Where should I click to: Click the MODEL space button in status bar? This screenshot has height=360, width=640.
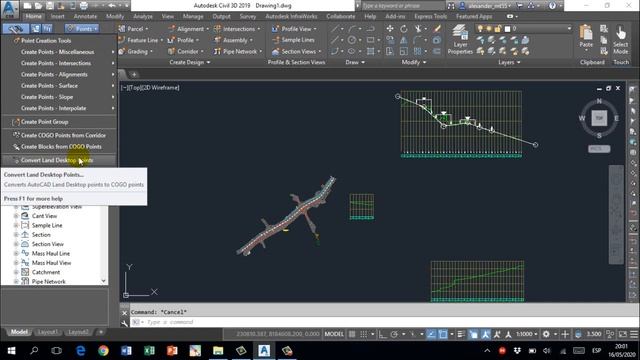334,334
